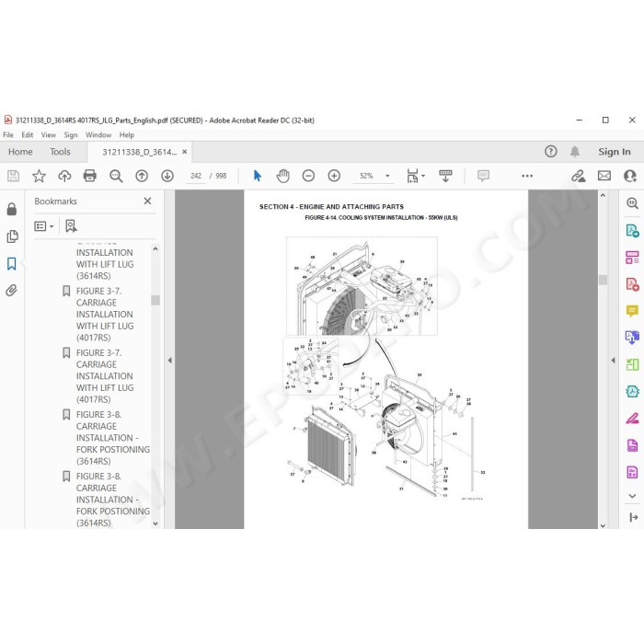This screenshot has height=644, width=644.
Task: Show more tools via three dots
Action: 527,176
